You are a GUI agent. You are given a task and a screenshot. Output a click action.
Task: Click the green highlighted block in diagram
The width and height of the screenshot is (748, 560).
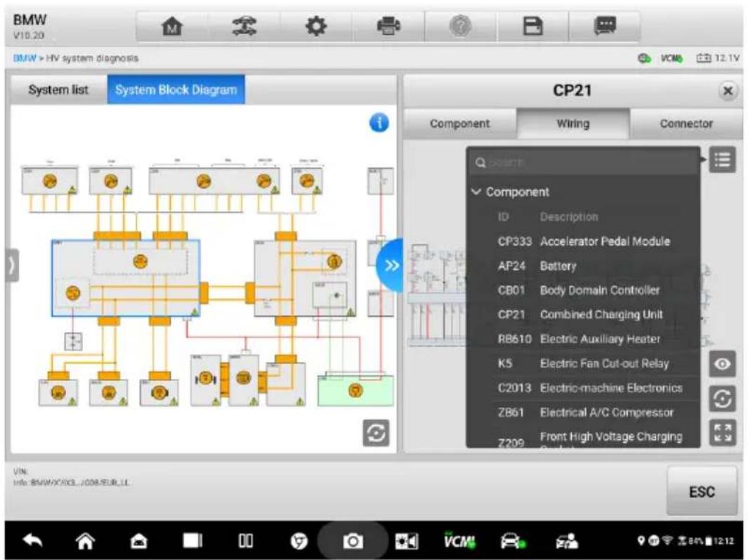pos(355,391)
